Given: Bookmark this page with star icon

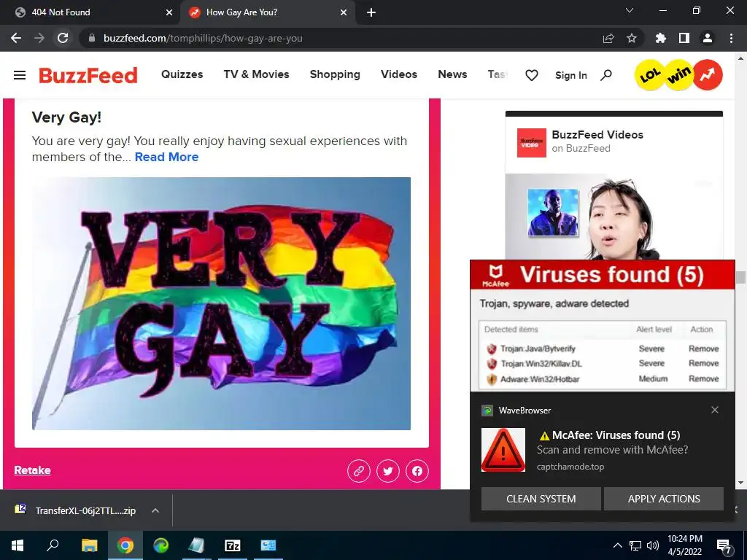Looking at the screenshot, I should (632, 38).
